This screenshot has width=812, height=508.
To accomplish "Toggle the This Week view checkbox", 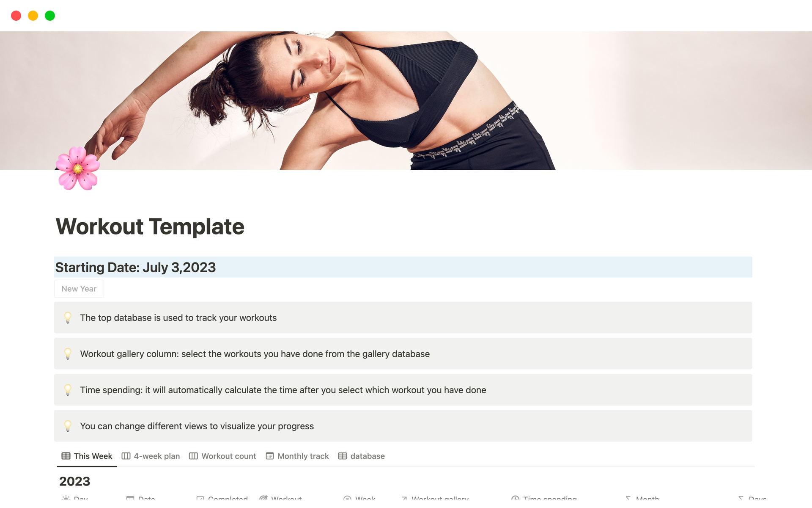I will [87, 456].
